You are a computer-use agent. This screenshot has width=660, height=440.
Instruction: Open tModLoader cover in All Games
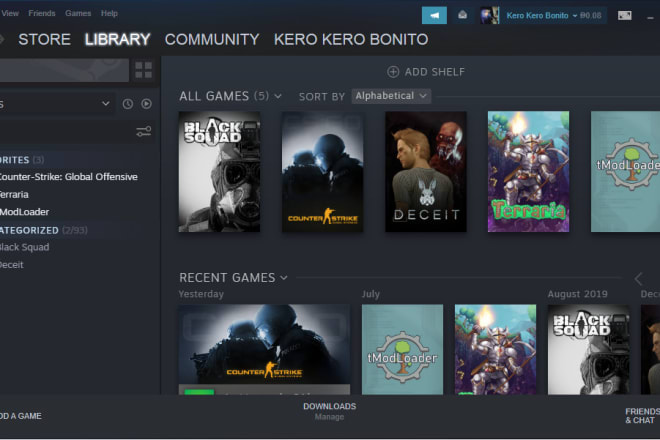[x=625, y=172]
